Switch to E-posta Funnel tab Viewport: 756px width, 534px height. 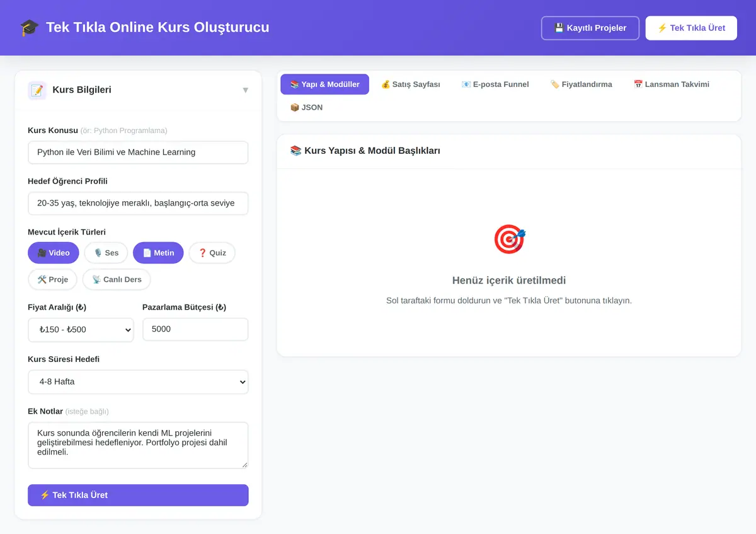[x=495, y=84]
